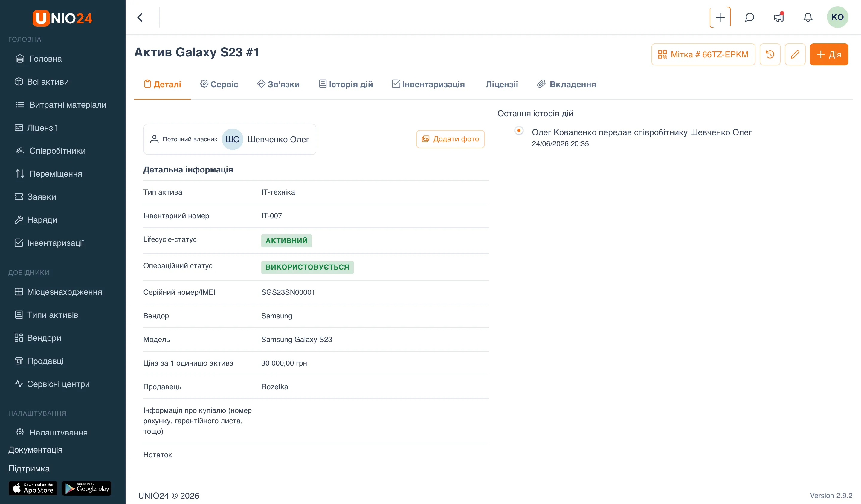Click the orange Дія button
This screenshot has height=504, width=861.
click(x=829, y=54)
